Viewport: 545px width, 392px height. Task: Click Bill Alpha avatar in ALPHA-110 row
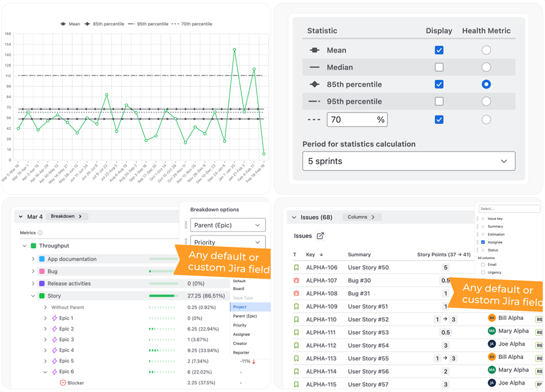[492, 318]
